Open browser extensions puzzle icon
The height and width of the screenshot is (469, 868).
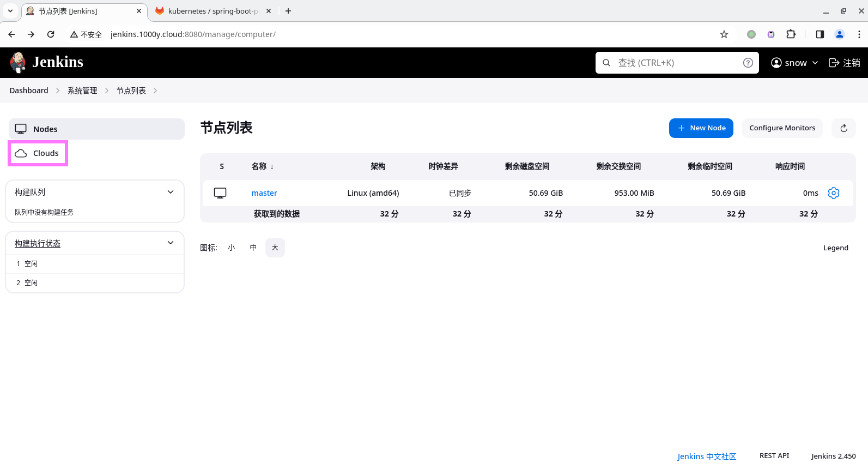point(791,34)
